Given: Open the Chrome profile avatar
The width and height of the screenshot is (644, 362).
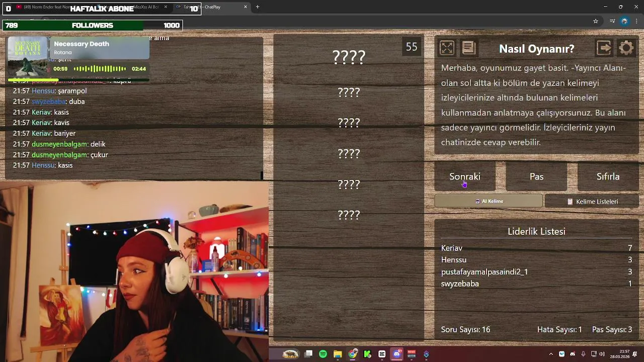Looking at the screenshot, I should point(624,21).
